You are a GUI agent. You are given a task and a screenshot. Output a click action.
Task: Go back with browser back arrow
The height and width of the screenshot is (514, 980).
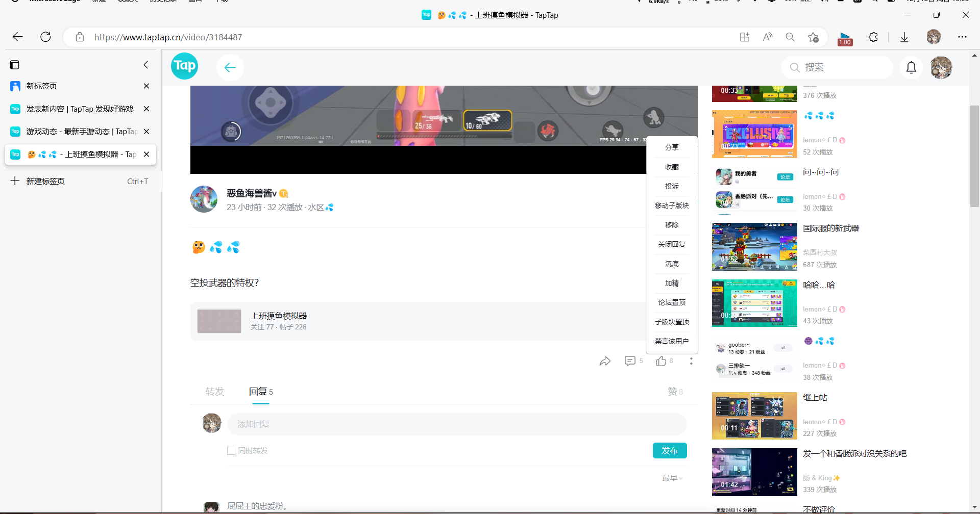point(18,37)
